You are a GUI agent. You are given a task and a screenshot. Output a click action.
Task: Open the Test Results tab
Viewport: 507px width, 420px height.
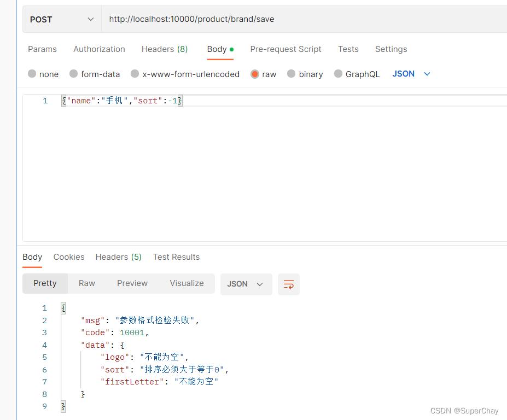176,257
